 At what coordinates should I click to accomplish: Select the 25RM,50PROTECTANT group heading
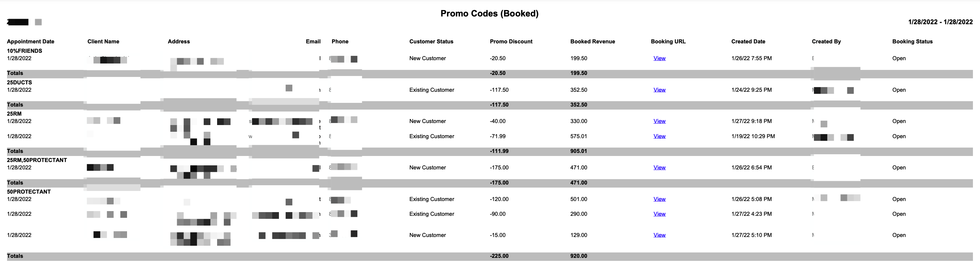[37, 160]
